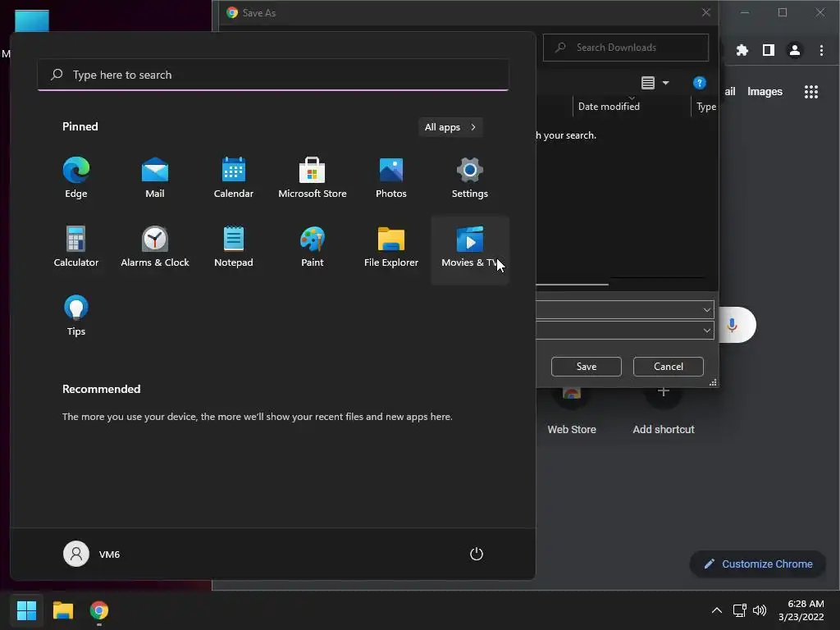
Task: Open the Chrome profile avatar
Action: (794, 50)
